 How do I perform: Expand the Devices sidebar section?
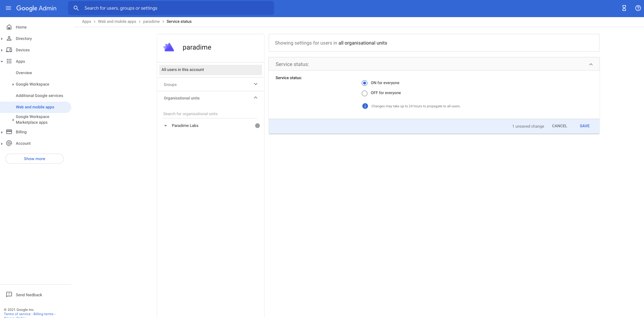coord(2,50)
